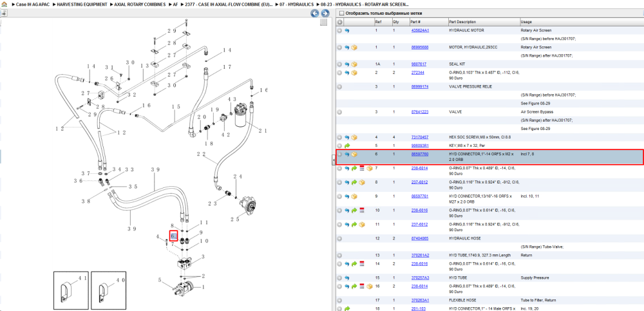Click the gray square button above diagram
Image resolution: width=644 pixels, height=311 pixels.
coord(324,22)
